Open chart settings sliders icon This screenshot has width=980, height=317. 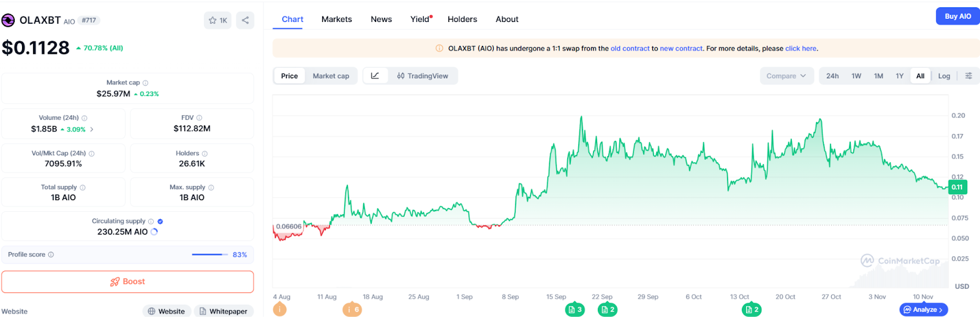tap(968, 76)
